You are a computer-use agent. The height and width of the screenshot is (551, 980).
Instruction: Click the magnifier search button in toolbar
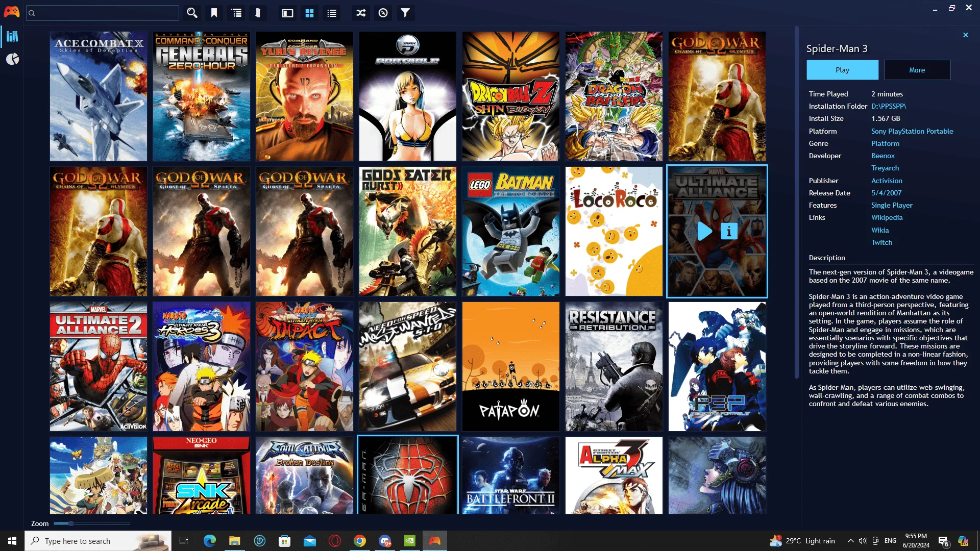(192, 13)
